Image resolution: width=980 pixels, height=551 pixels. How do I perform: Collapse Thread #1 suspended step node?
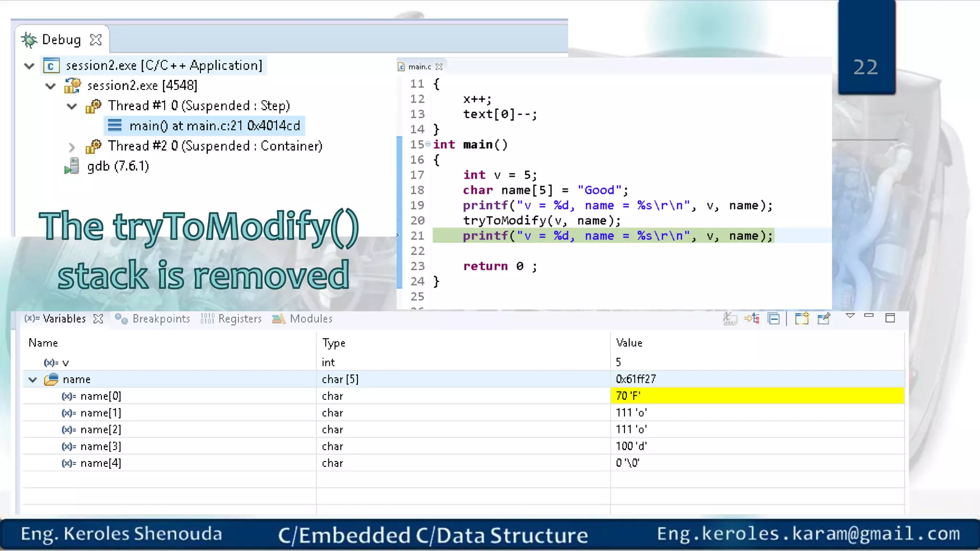tap(72, 106)
